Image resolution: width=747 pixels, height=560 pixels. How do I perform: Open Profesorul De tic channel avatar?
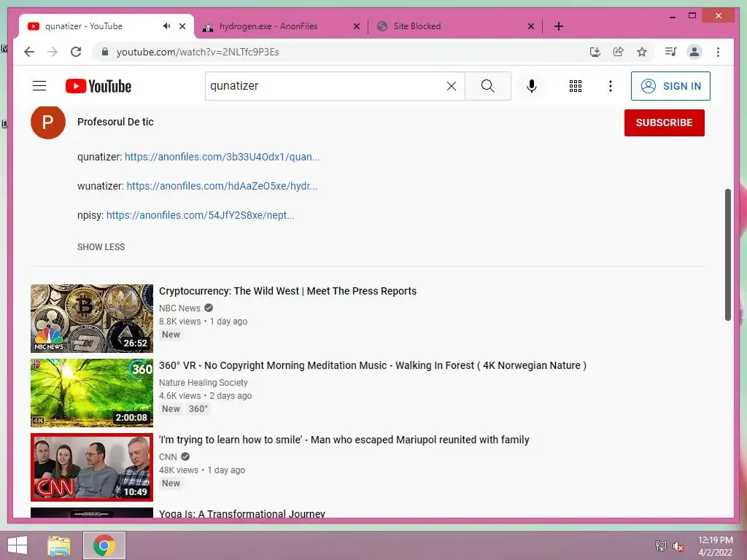48,122
